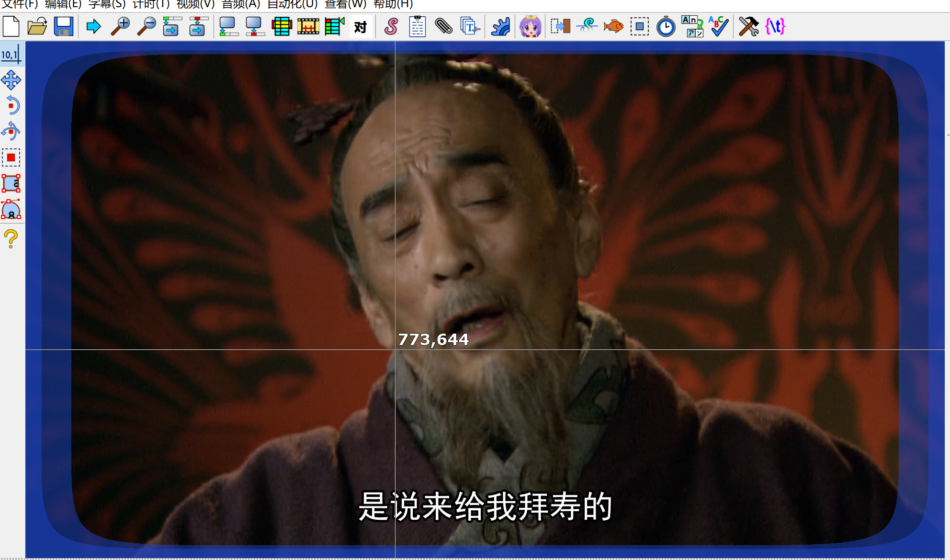Open shift times icon
The image size is (950, 560).
tap(561, 26)
